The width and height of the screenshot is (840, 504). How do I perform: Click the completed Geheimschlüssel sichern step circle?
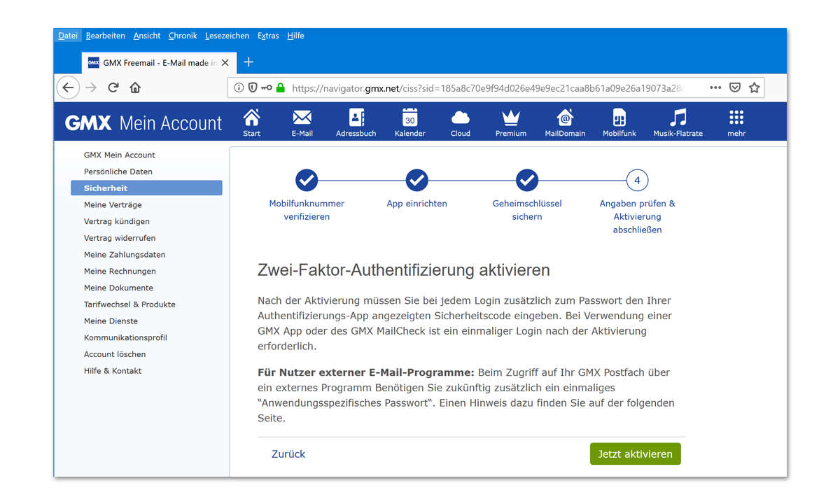coord(527,181)
